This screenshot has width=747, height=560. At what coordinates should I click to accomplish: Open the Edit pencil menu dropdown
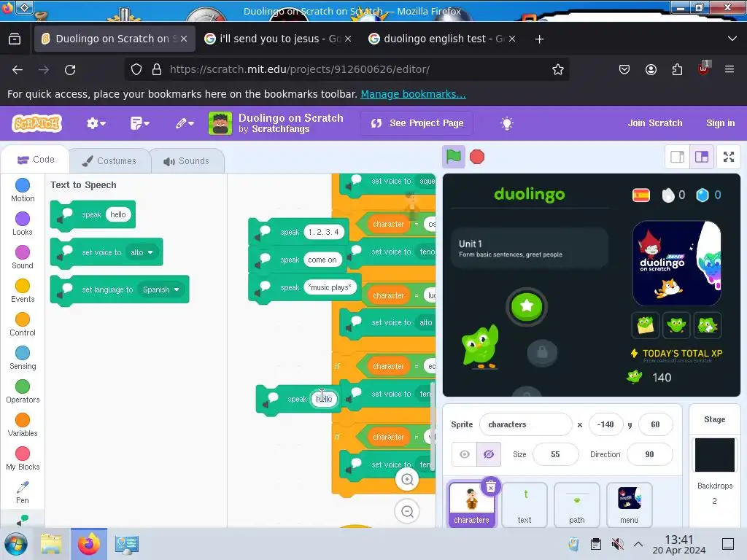point(185,123)
